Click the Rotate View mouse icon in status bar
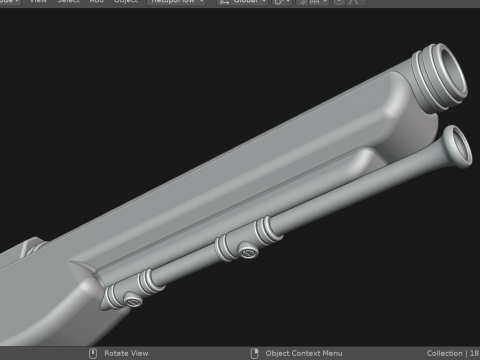Screen dimensions: 480x360 pos(93,353)
